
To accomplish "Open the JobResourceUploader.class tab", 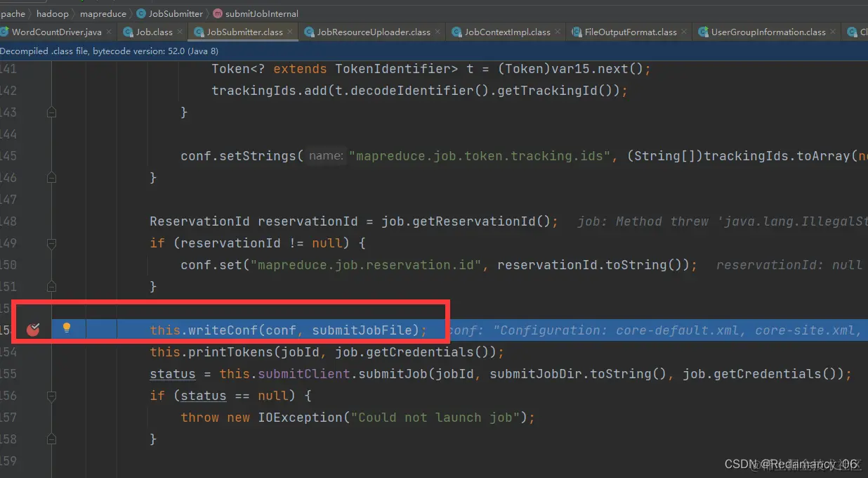I will (374, 32).
